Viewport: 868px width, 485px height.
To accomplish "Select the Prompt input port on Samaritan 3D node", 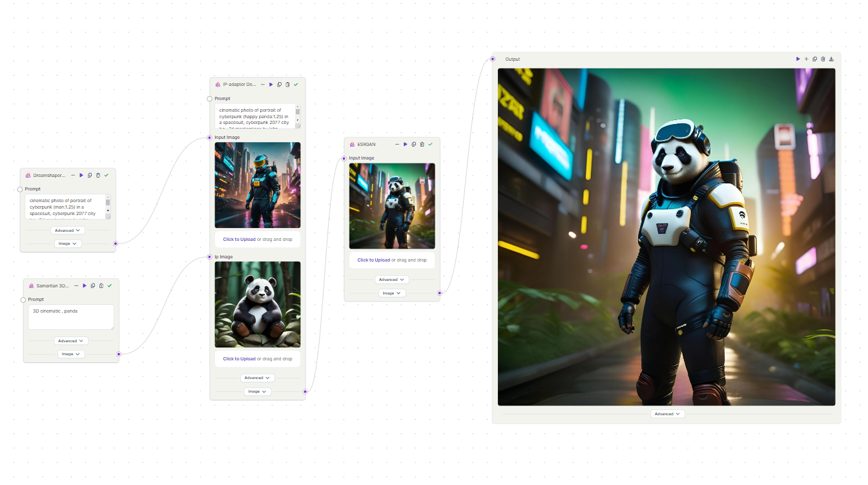I will tap(23, 300).
